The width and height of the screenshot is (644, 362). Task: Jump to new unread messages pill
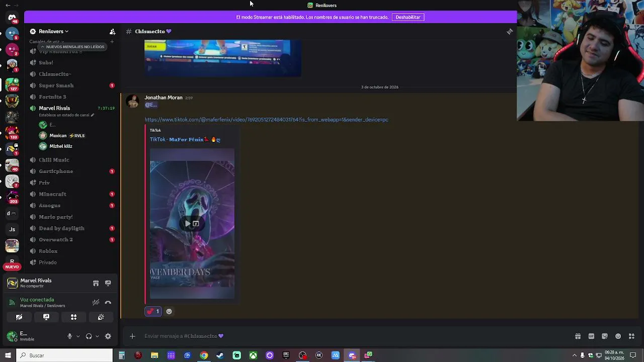72,47
